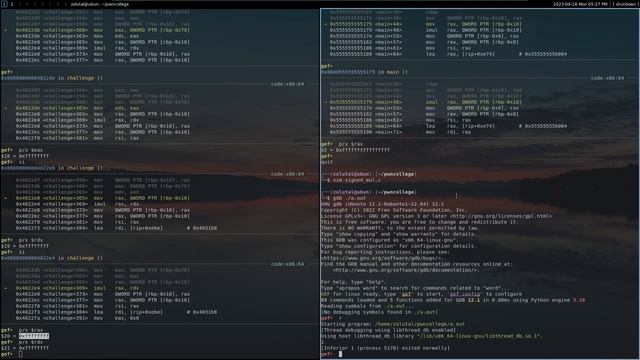This screenshot has width=640, height=360.
Task: Click the shutdown button in the top bar
Action: (x=626, y=4)
